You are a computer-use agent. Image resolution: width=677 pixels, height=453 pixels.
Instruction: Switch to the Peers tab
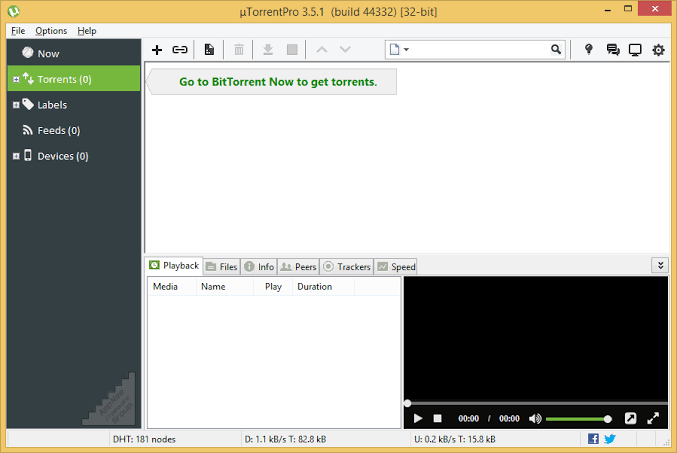298,267
